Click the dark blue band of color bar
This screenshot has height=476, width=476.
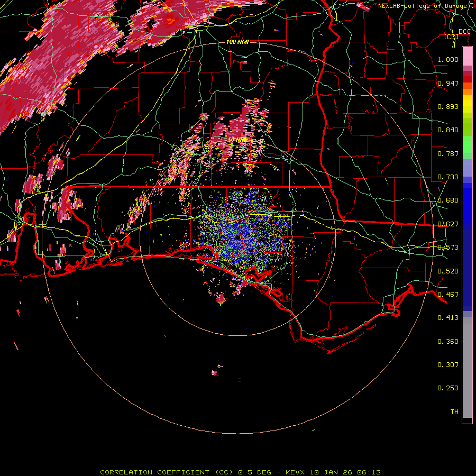(x=467, y=270)
